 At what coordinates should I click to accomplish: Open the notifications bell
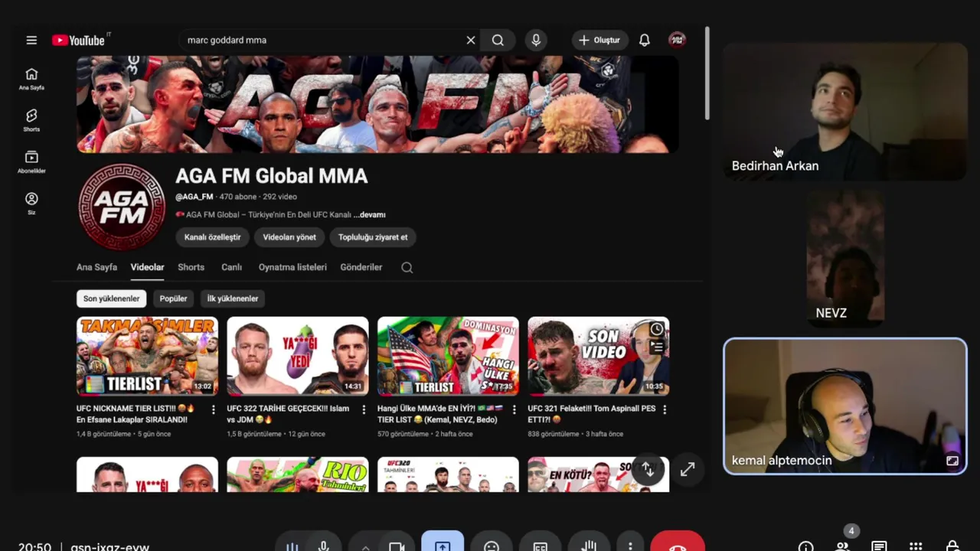pos(645,40)
